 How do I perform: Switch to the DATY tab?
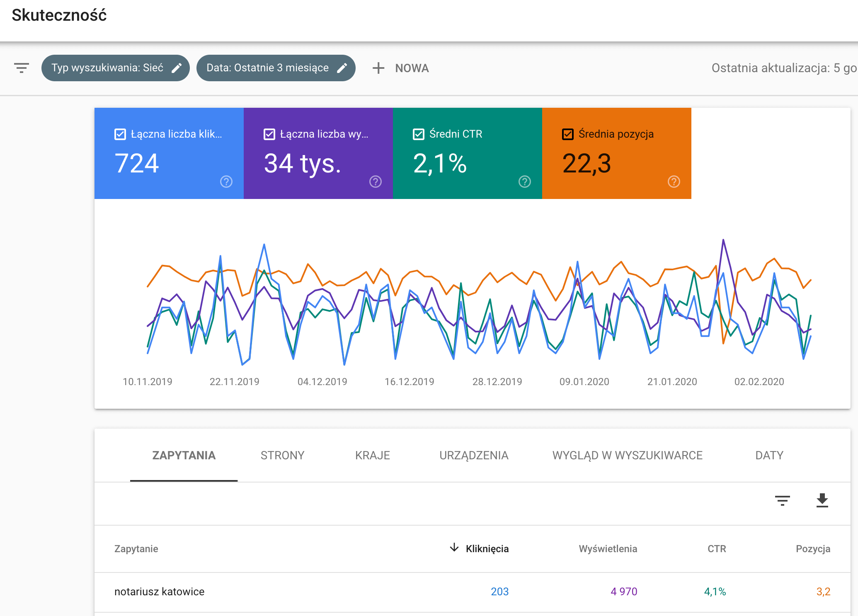coord(769,456)
